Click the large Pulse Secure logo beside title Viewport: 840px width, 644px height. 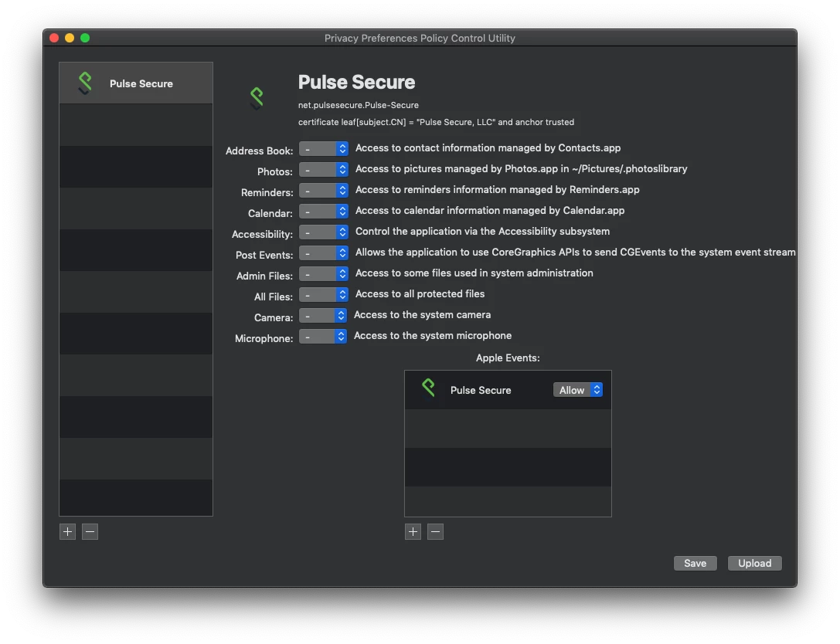coord(257,99)
